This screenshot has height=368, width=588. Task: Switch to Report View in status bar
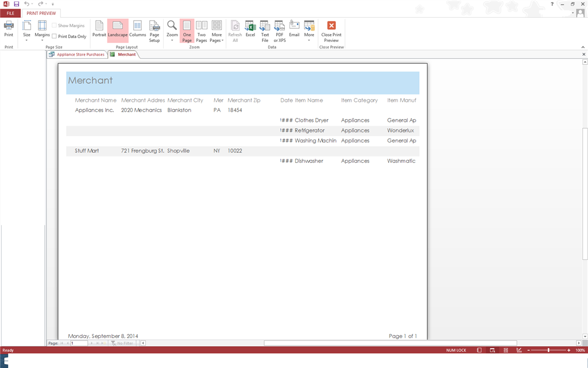479,350
